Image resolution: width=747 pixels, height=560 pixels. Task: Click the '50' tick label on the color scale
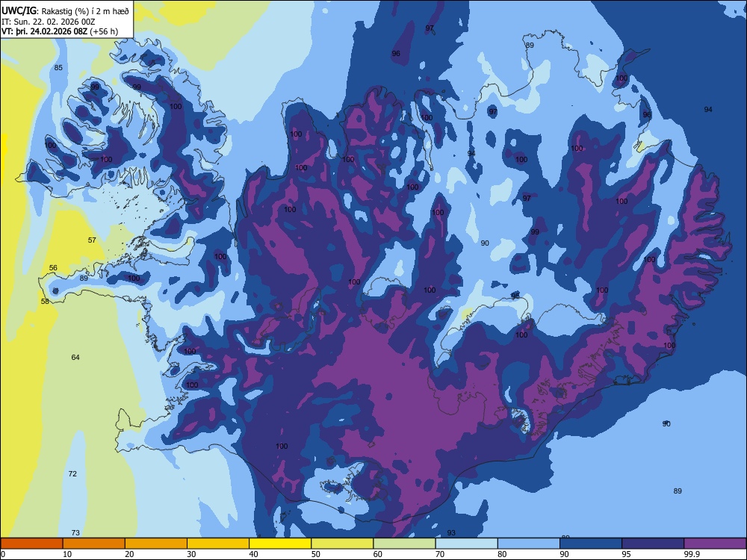tap(316, 554)
